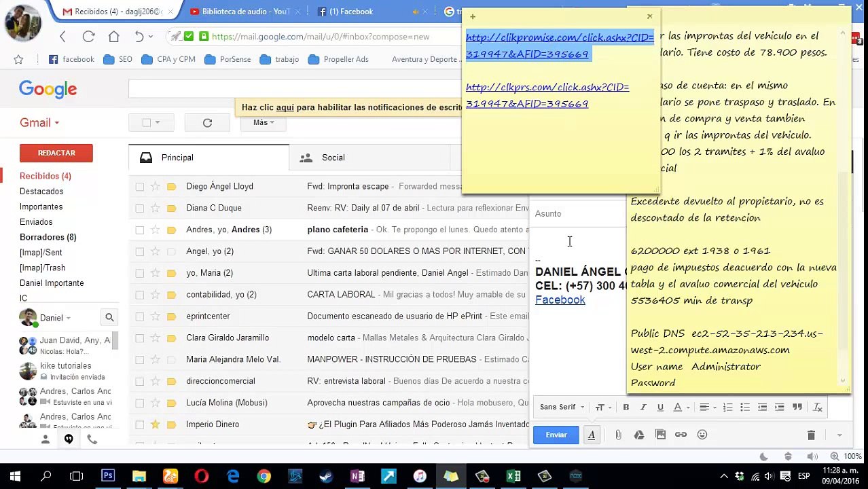Screen dimensions: 868x489
Task: Switch to the Social inbox tab
Action: pos(333,158)
